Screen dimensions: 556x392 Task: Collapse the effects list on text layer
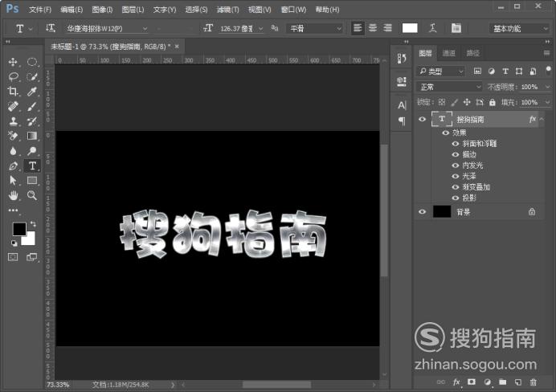[542, 120]
